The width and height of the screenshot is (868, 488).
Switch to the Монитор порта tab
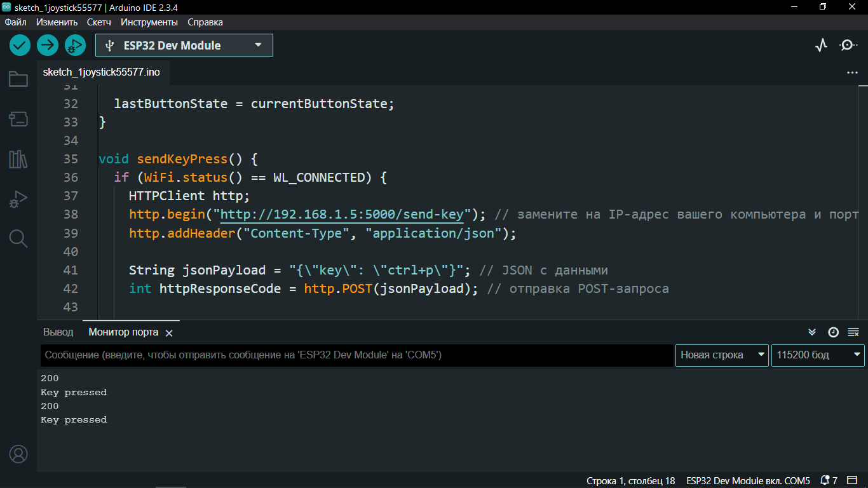click(x=123, y=332)
